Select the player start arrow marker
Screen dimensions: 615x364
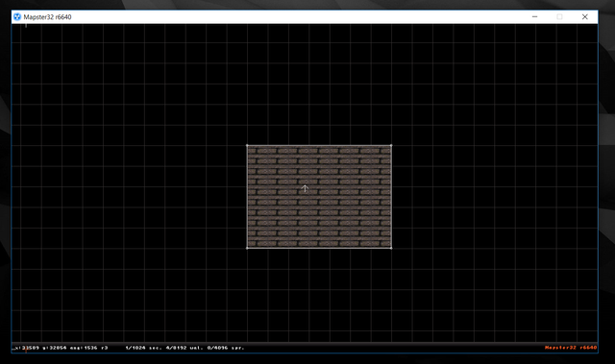[305, 189]
